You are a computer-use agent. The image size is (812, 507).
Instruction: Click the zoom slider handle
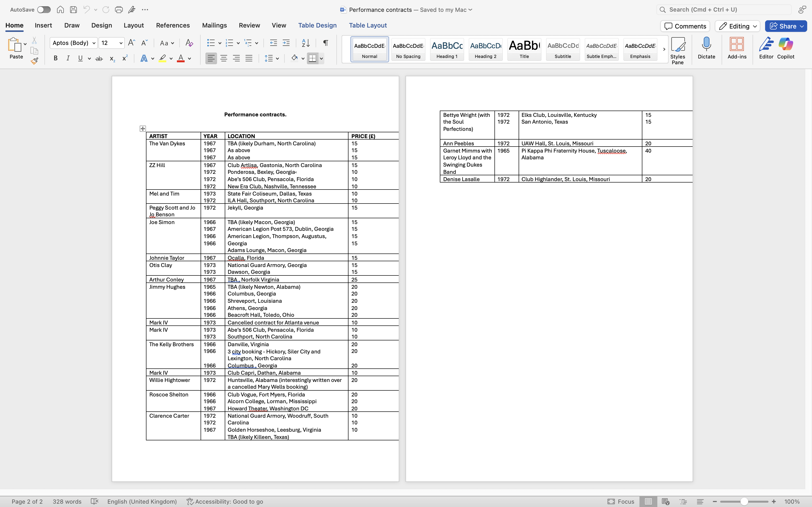click(x=744, y=502)
